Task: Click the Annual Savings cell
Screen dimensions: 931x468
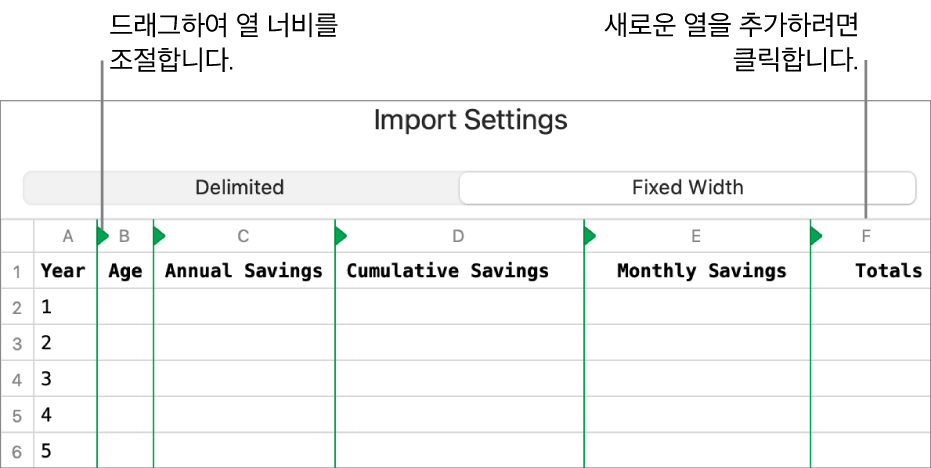Action: coord(244,271)
